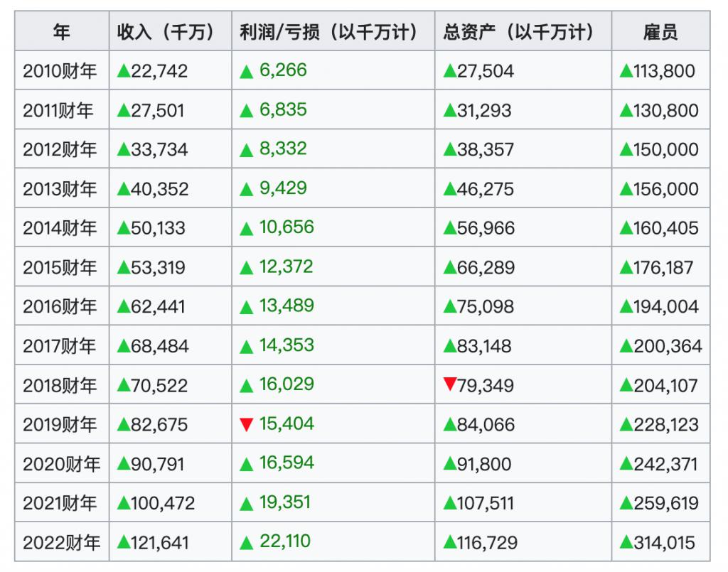The width and height of the screenshot is (728, 572).
Task: Select the 雇员 column header
Action: click(660, 31)
